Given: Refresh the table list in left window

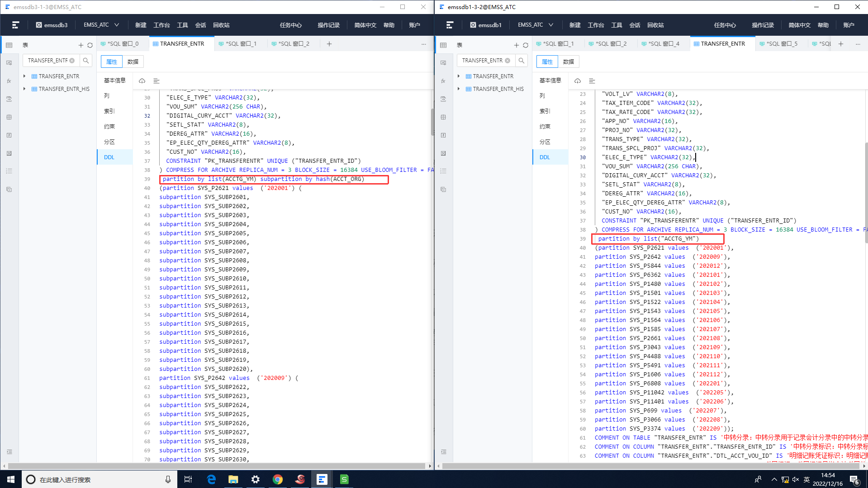Looking at the screenshot, I should click(x=90, y=45).
